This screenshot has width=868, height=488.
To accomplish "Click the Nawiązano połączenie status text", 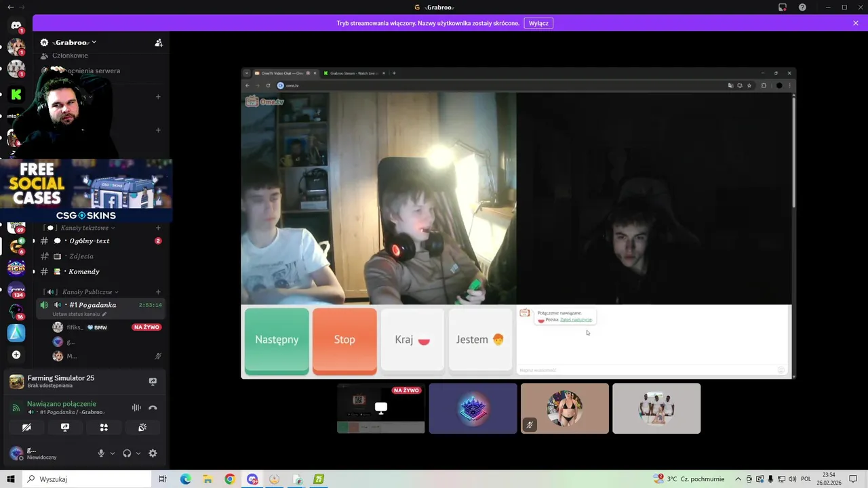I will point(62,403).
